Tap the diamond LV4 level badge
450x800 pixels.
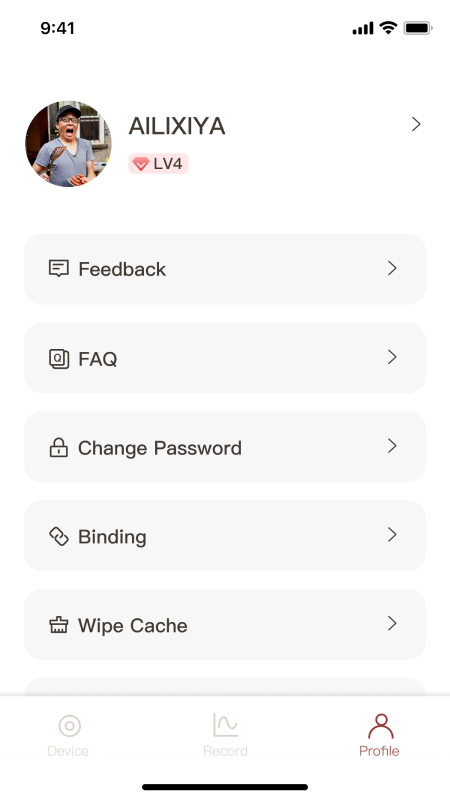coord(158,164)
